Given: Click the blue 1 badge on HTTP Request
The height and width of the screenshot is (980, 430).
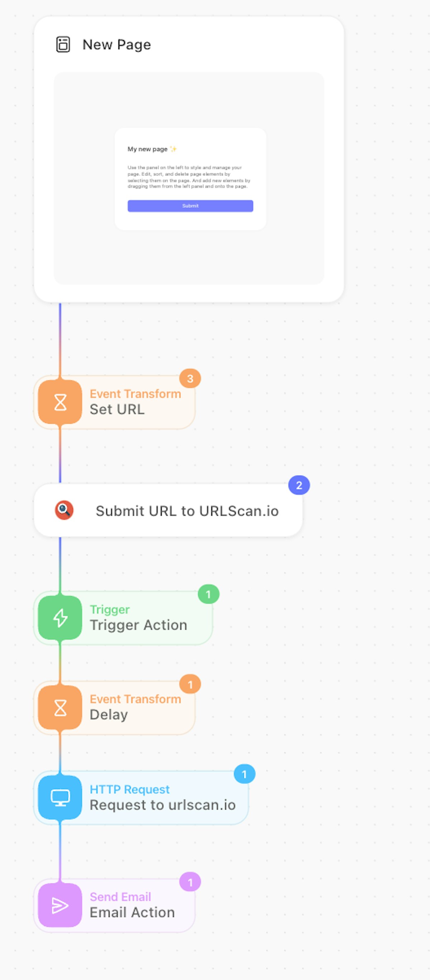Looking at the screenshot, I should click(x=244, y=774).
